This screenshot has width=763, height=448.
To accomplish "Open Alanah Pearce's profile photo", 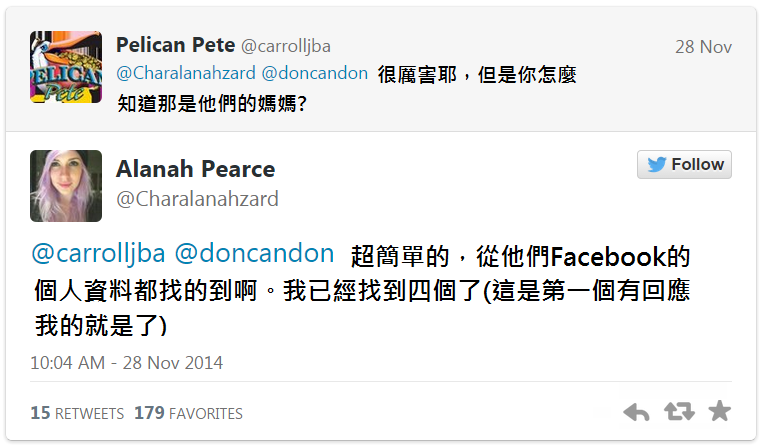I will pyautogui.click(x=66, y=186).
